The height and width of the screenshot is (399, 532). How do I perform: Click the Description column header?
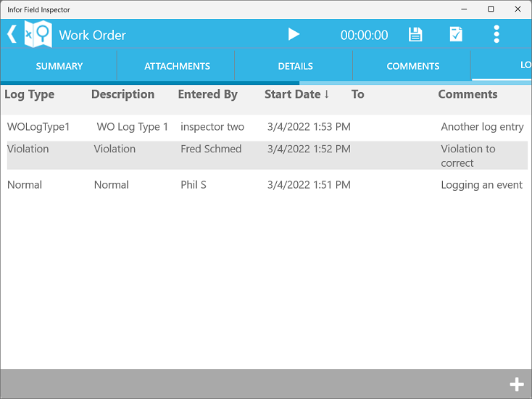pyautogui.click(x=122, y=94)
